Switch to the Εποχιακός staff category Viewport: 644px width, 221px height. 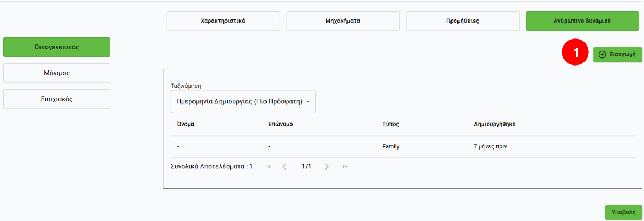coord(57,99)
